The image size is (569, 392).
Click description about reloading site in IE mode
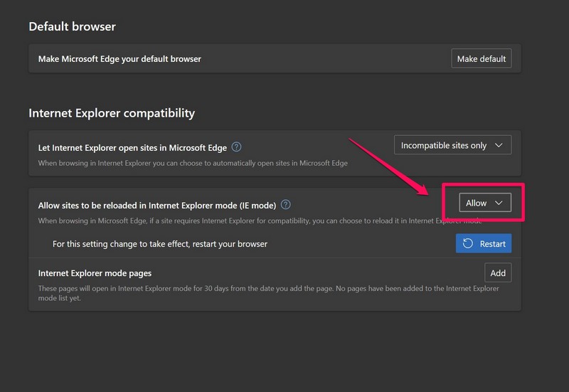pos(242,221)
